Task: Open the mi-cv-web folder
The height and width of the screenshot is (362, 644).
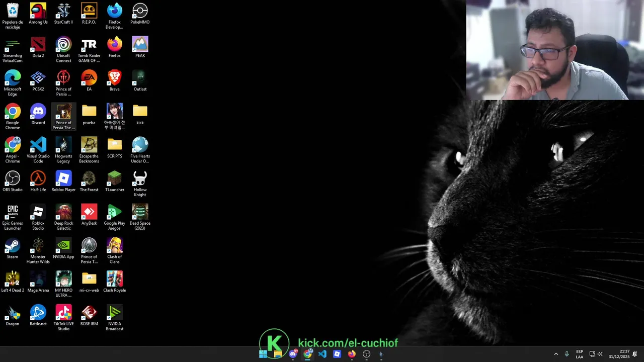Action: point(89,282)
